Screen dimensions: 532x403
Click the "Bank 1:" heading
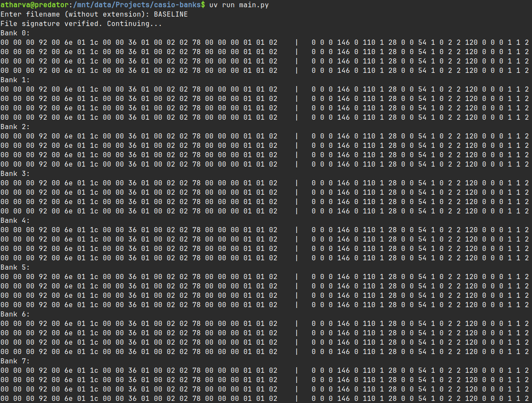click(x=15, y=80)
